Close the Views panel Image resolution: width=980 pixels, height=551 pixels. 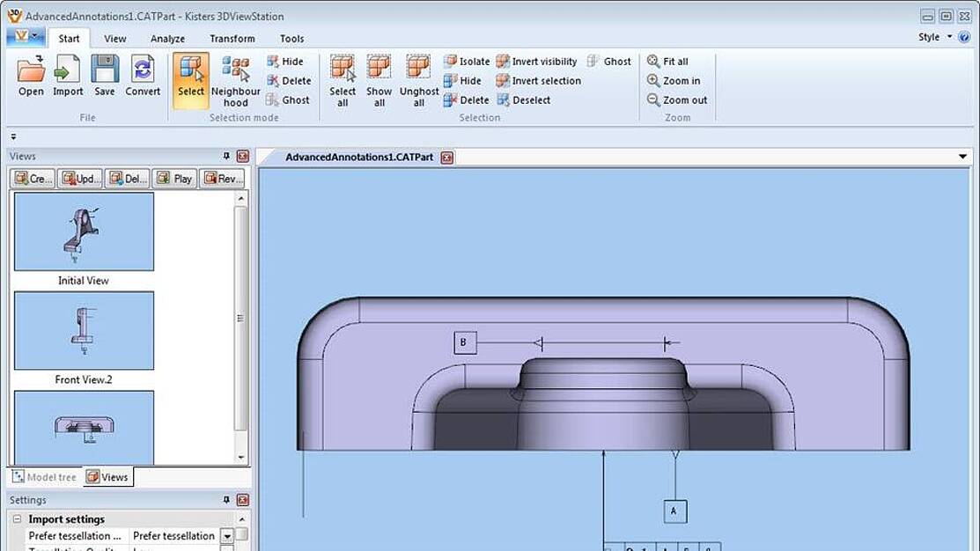[x=242, y=156]
